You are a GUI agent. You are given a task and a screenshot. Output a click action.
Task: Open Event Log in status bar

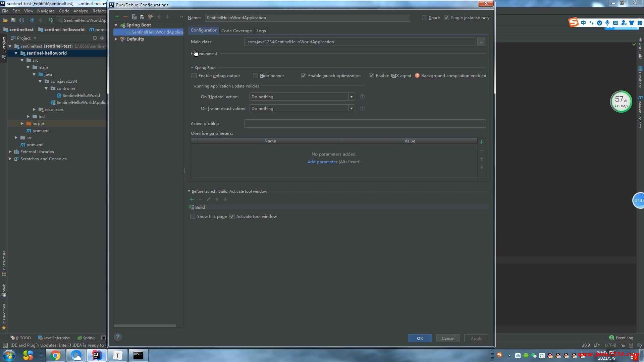[x=621, y=338]
